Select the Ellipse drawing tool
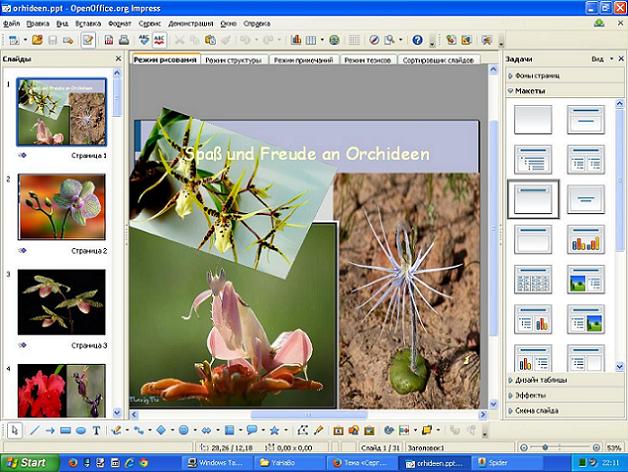628x472 pixels. (80, 431)
